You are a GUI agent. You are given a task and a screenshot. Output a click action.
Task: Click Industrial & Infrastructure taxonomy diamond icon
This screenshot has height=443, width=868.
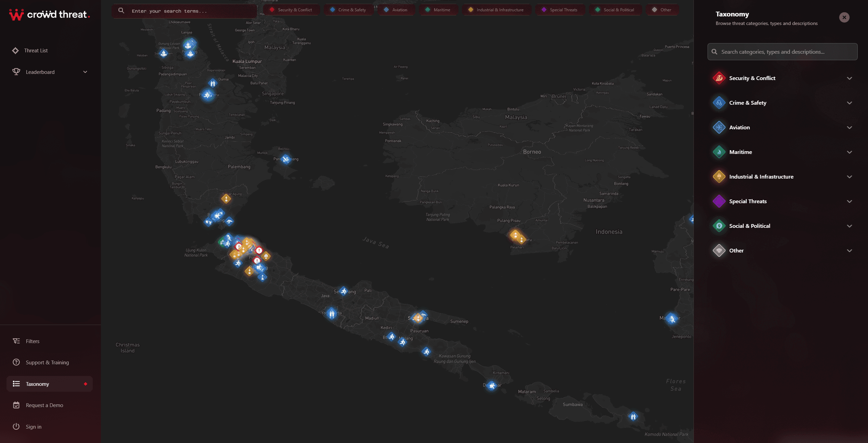click(719, 177)
